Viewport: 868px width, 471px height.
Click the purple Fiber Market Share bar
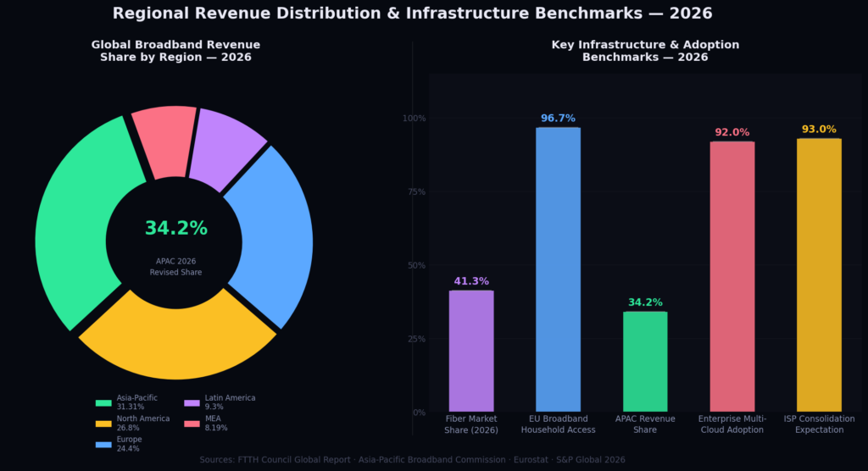pyautogui.click(x=471, y=351)
